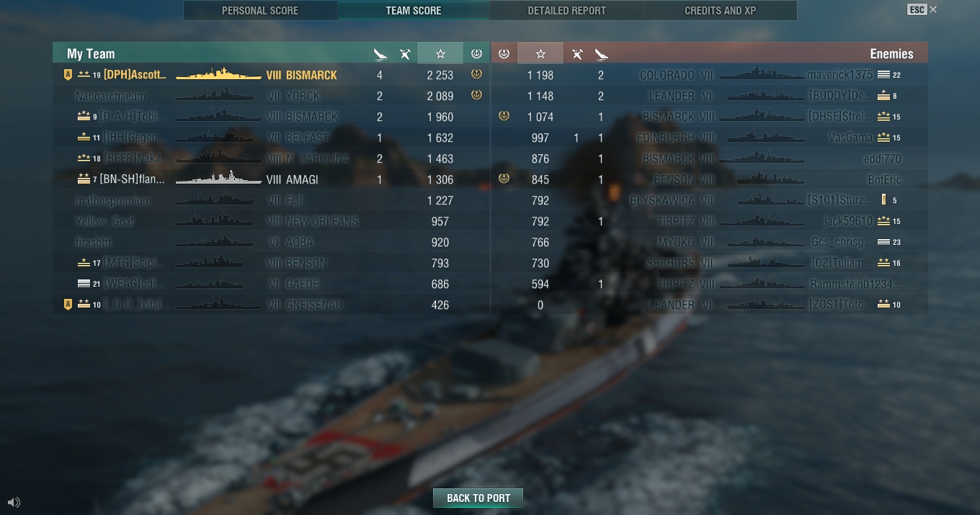This screenshot has height=515, width=980.
Task: Click enemy VasGama Edinburgh row
Action: point(710,138)
